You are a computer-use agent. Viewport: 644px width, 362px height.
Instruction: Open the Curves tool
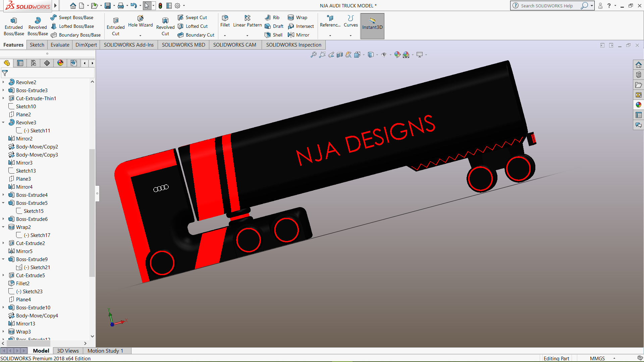351,21
